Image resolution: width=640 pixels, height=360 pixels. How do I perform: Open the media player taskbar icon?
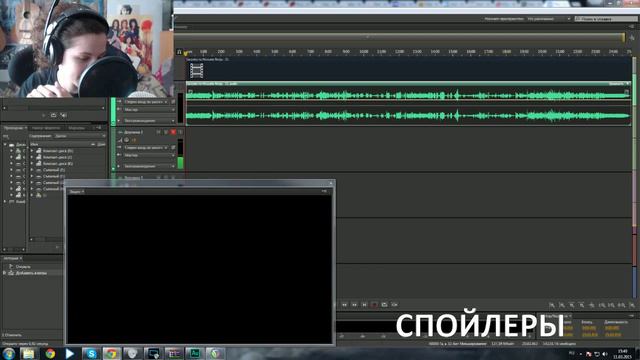pyautogui.click(x=70, y=353)
